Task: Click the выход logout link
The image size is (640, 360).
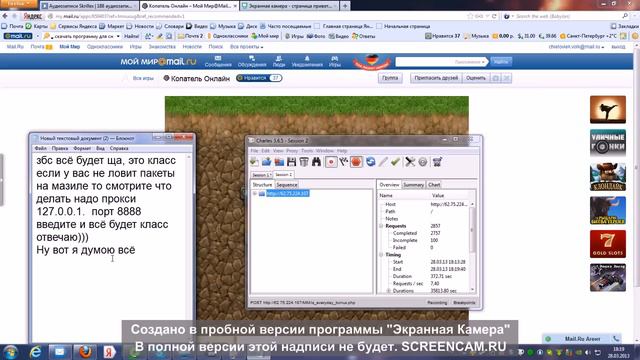Action: tap(618, 47)
